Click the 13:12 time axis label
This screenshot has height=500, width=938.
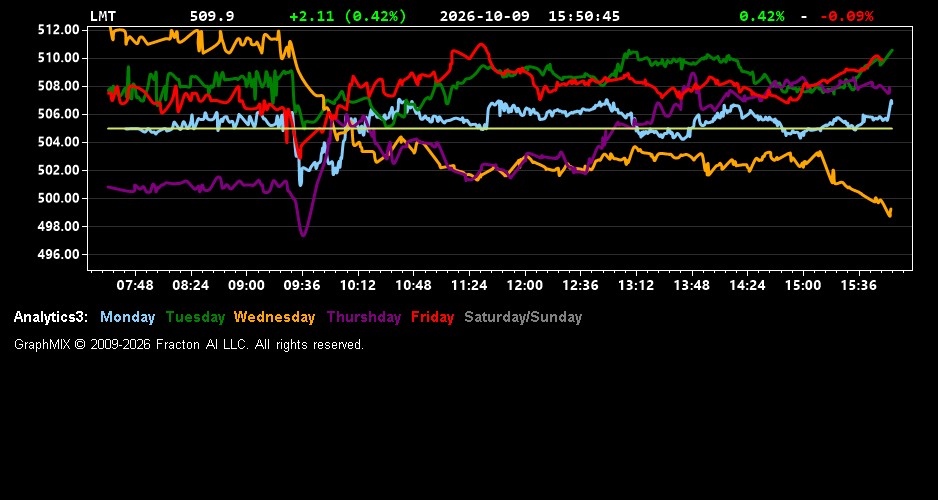click(x=636, y=285)
